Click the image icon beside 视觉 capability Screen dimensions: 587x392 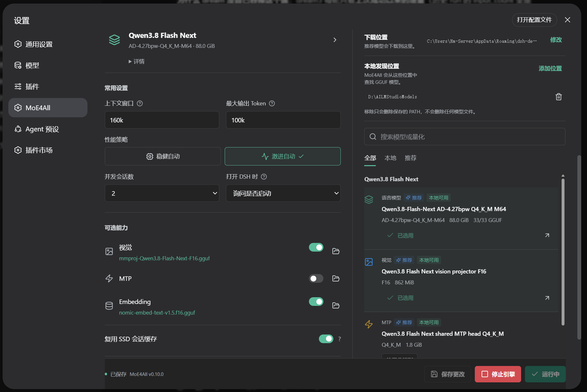pos(109,251)
